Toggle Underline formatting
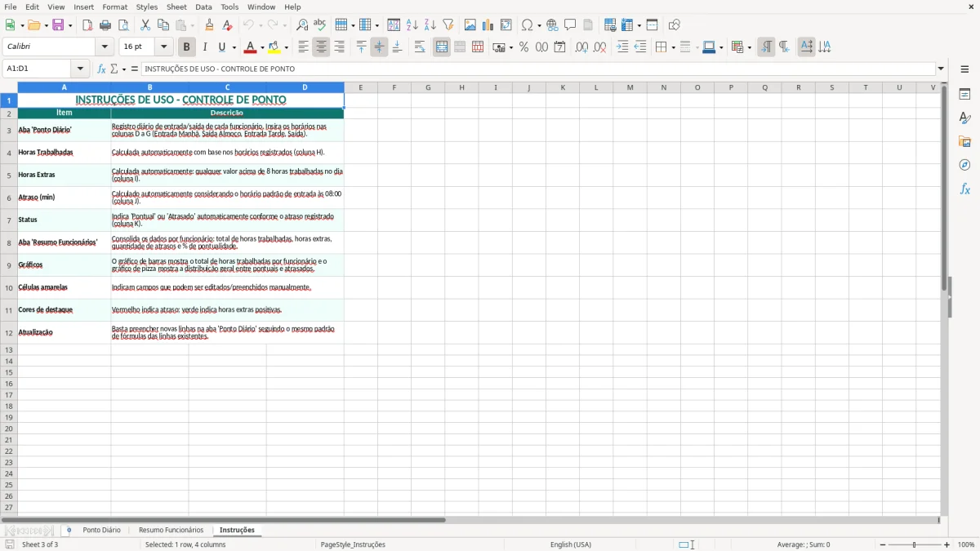Viewport: 980px width, 551px height. pyautogui.click(x=221, y=47)
